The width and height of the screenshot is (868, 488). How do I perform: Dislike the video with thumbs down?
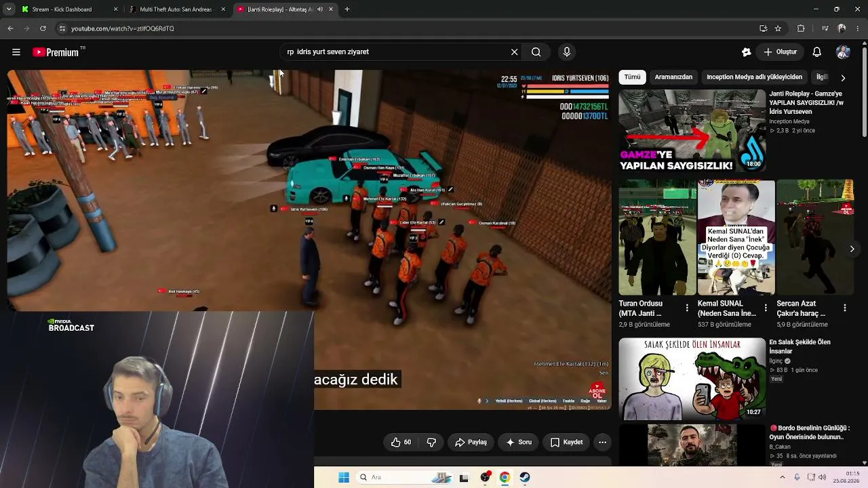[432, 442]
